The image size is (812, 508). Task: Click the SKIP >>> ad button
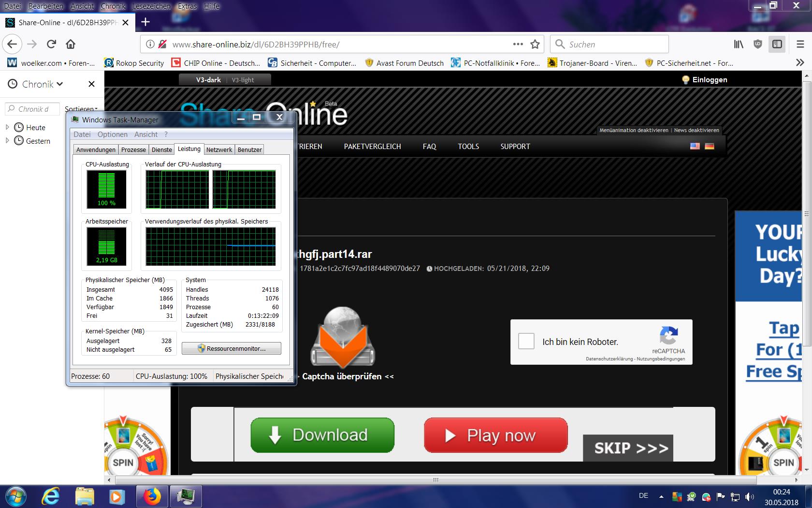pyautogui.click(x=628, y=448)
